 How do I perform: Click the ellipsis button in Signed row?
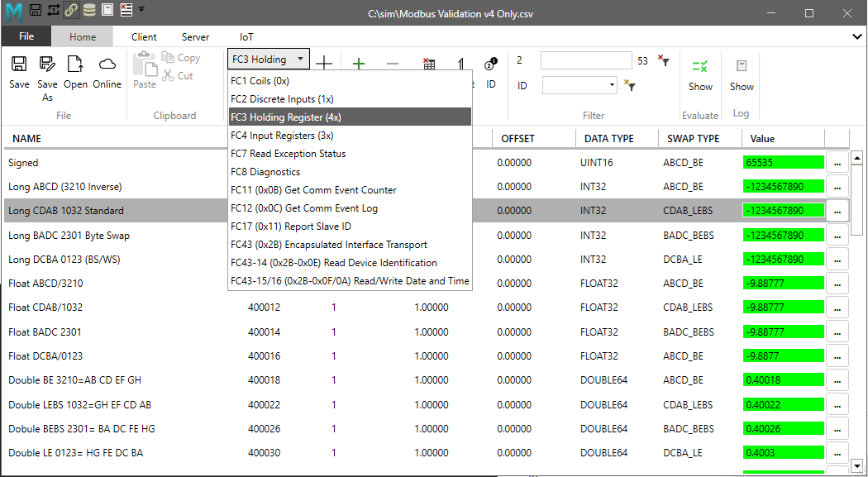(x=837, y=163)
